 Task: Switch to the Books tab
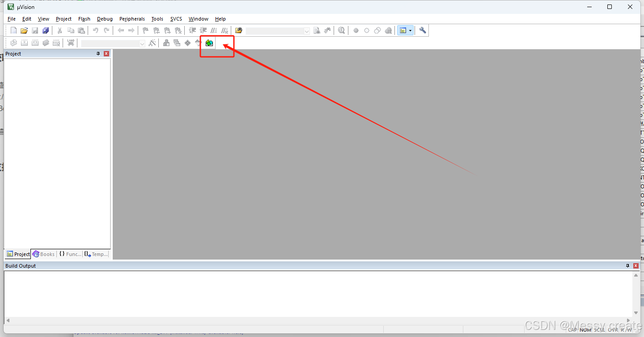43,254
